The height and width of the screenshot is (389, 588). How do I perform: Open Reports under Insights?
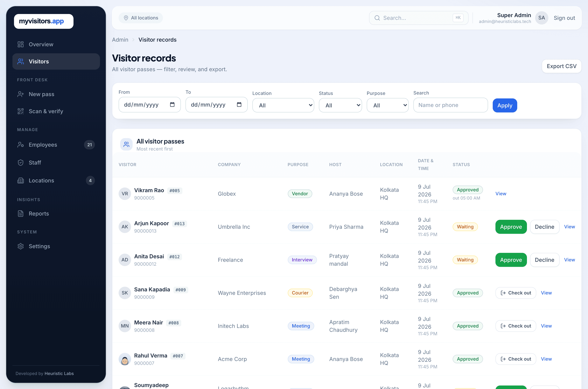[x=56, y=214]
